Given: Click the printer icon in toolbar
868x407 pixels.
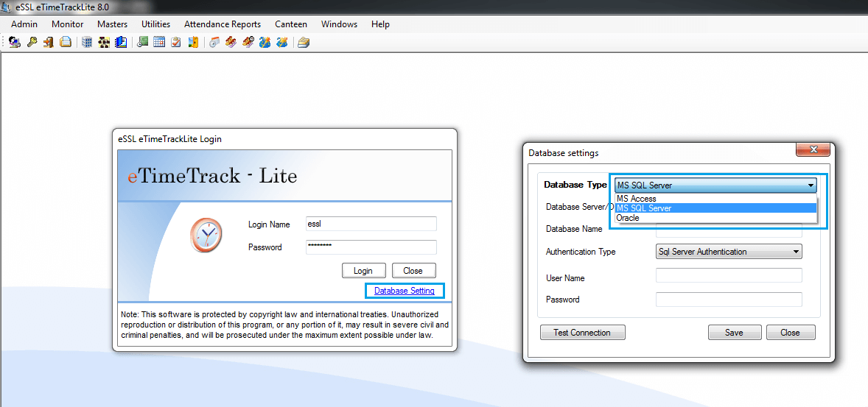Looking at the screenshot, I should point(66,42).
